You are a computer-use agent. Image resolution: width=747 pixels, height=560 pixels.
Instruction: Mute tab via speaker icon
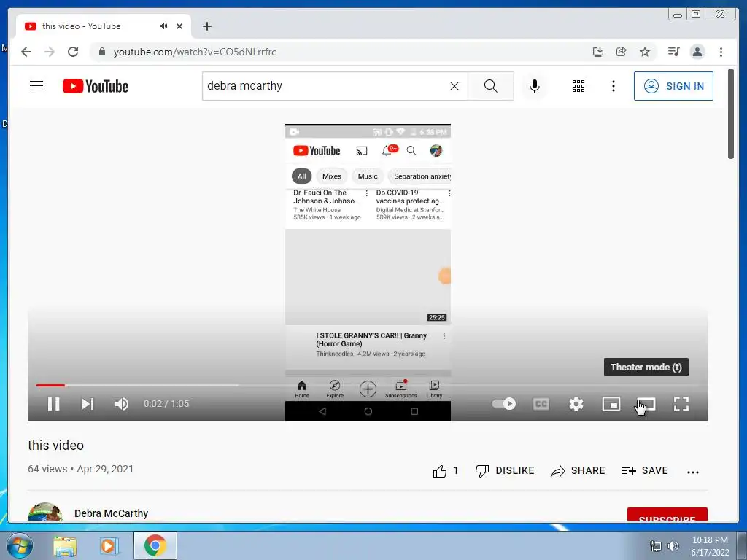[164, 26]
